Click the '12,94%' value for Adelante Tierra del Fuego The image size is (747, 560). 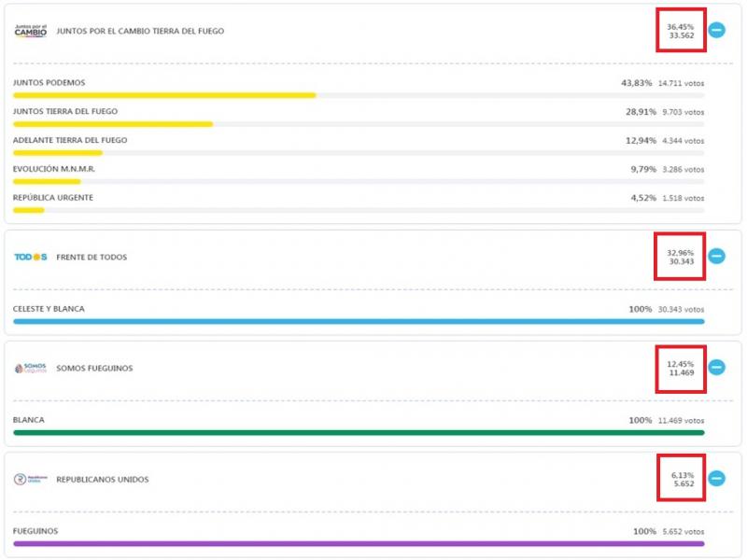point(641,141)
